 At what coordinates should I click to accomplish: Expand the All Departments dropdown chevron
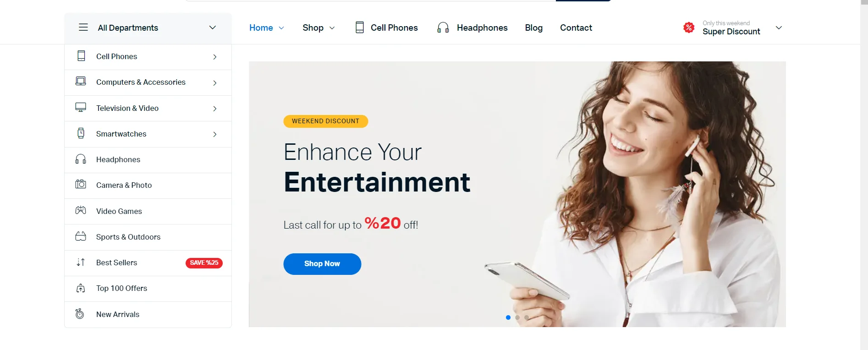point(212,27)
